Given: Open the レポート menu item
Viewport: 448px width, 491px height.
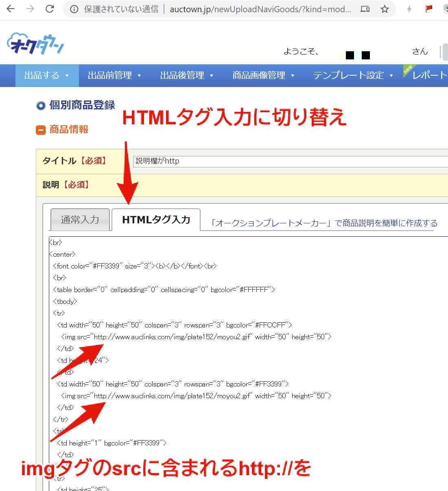Looking at the screenshot, I should point(429,75).
